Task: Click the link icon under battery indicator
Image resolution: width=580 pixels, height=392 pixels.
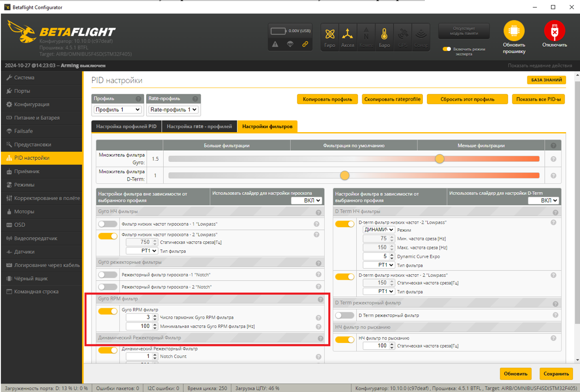Action: pos(304,45)
